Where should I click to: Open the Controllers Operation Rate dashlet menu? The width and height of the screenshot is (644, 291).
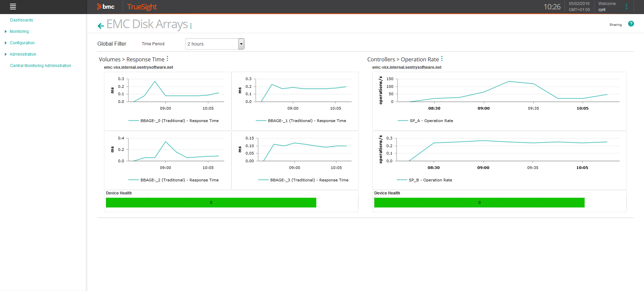click(x=442, y=59)
